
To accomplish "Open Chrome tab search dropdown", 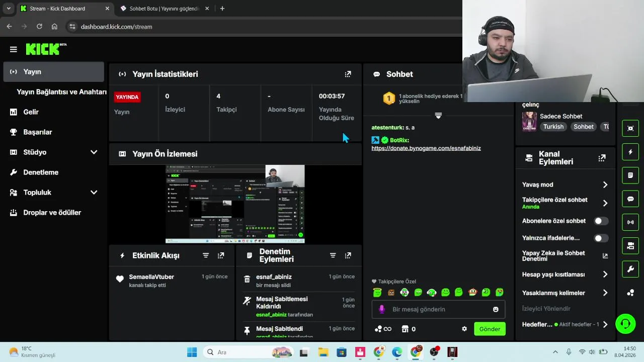I will pyautogui.click(x=8, y=9).
